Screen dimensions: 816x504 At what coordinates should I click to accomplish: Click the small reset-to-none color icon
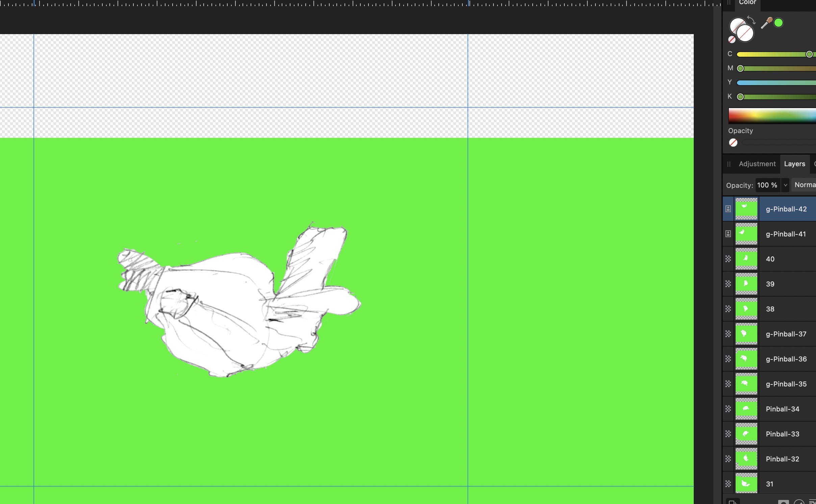tap(732, 40)
